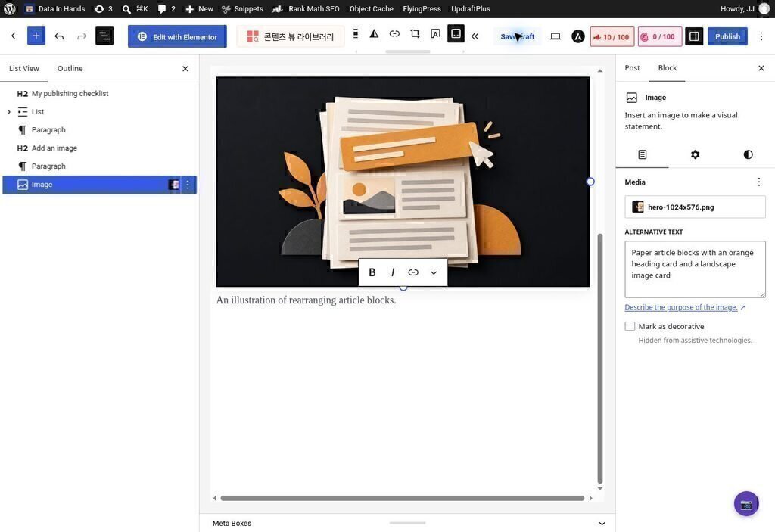
Task: Check Mark as decorative
Action: click(630, 326)
